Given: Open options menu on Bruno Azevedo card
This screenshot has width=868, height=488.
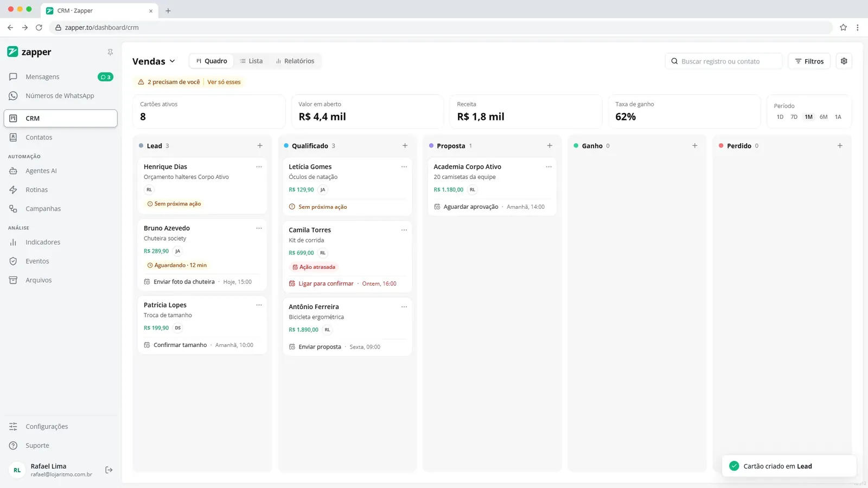Looking at the screenshot, I should (x=259, y=228).
